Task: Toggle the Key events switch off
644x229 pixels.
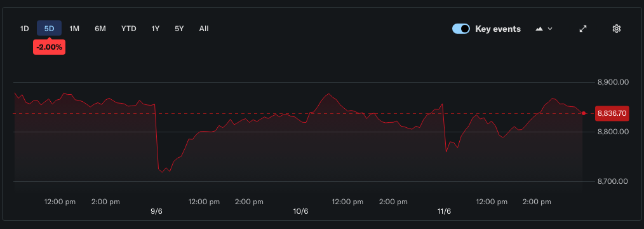Action: click(x=461, y=29)
